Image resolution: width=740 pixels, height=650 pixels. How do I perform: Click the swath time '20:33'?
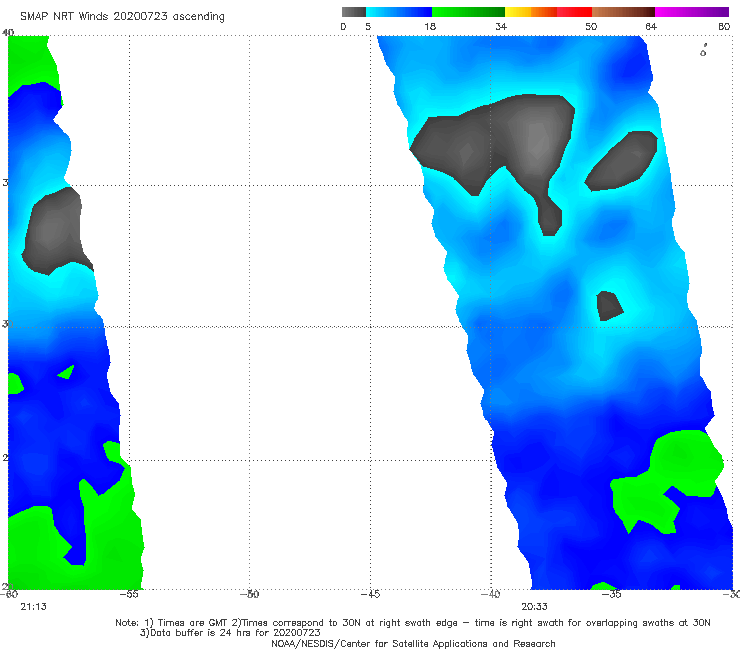534,607
